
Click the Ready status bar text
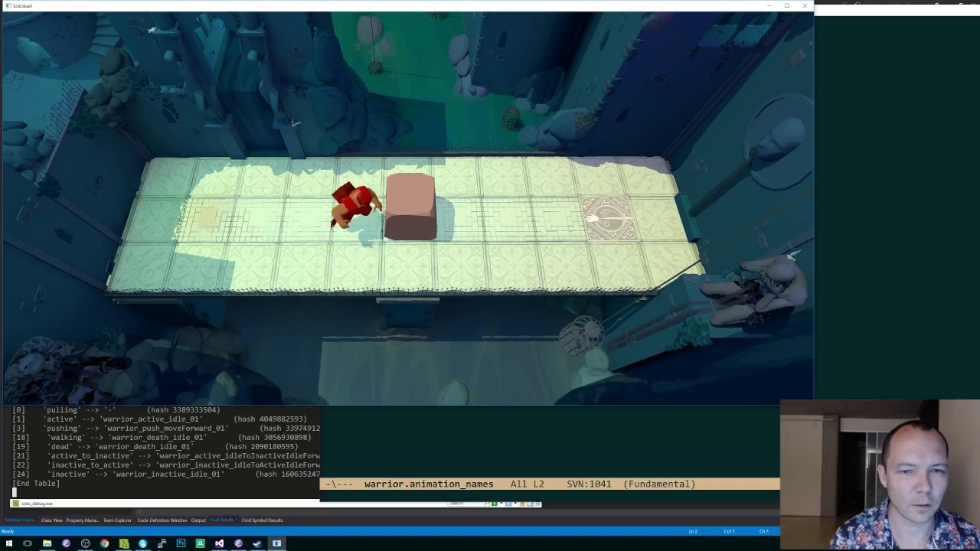point(7,531)
